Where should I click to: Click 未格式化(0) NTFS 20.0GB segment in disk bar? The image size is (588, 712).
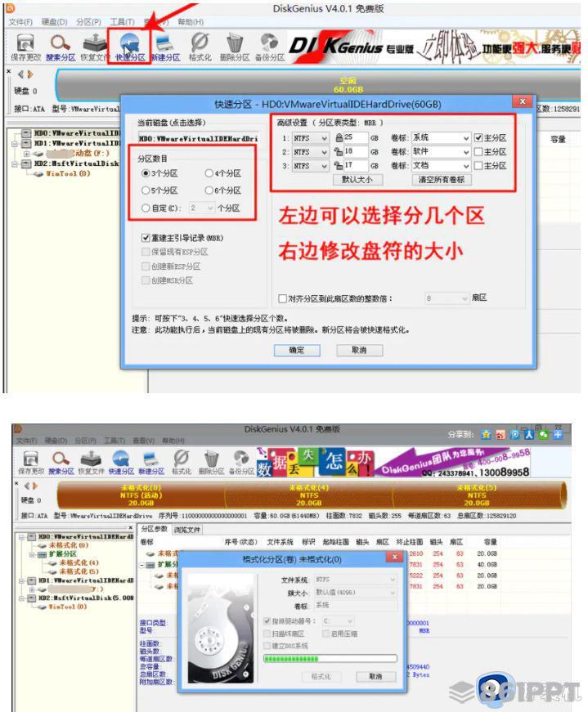tap(141, 495)
